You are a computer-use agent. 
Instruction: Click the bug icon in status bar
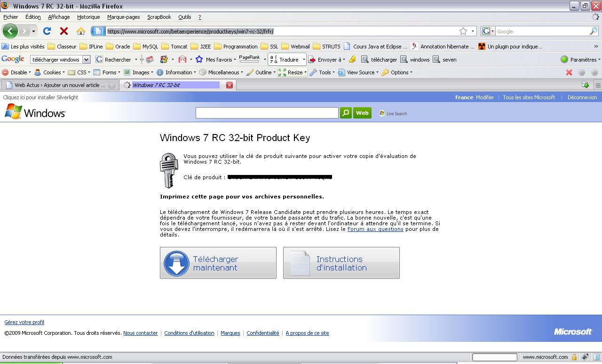coord(586,357)
